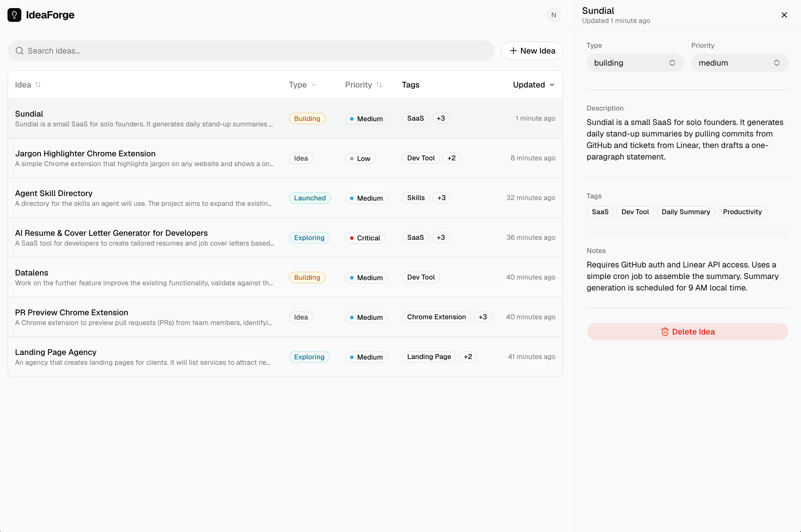Click Building badge in Datalens row
The image size is (801, 532).
pos(307,278)
